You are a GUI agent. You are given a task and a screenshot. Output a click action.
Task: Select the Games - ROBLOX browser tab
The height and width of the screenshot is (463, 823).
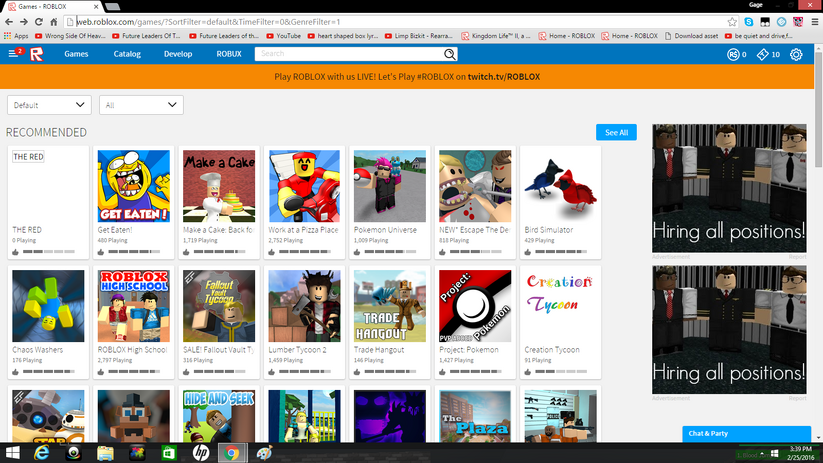tap(51, 6)
